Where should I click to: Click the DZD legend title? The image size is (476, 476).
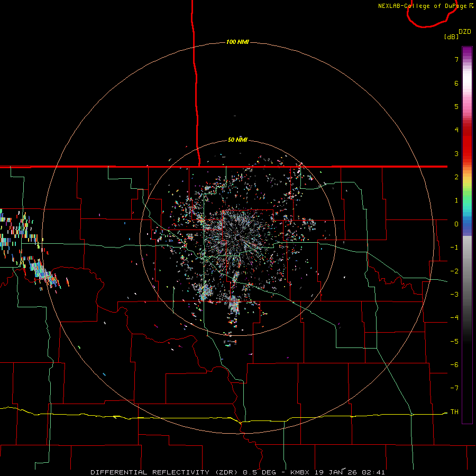465,32
